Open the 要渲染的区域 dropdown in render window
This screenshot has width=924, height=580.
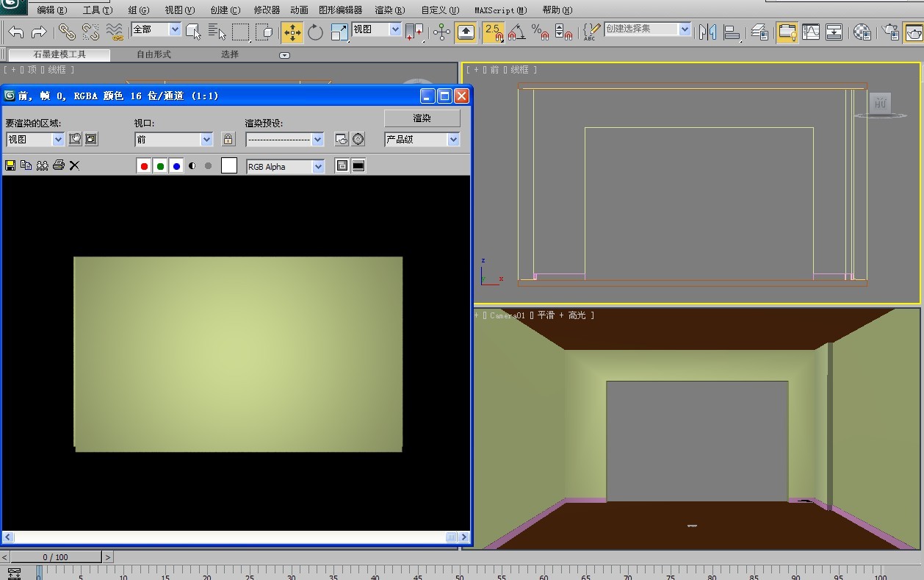tap(35, 140)
